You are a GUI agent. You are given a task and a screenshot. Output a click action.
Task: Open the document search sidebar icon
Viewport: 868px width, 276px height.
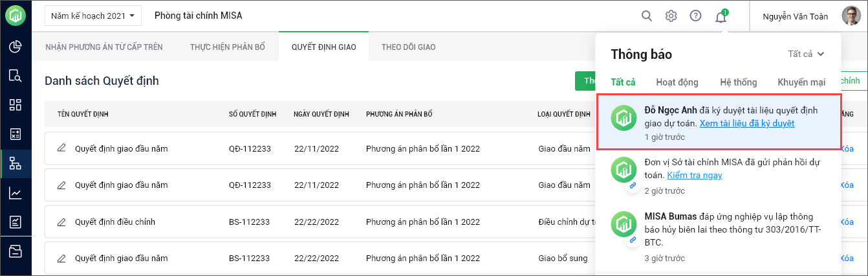tap(16, 76)
